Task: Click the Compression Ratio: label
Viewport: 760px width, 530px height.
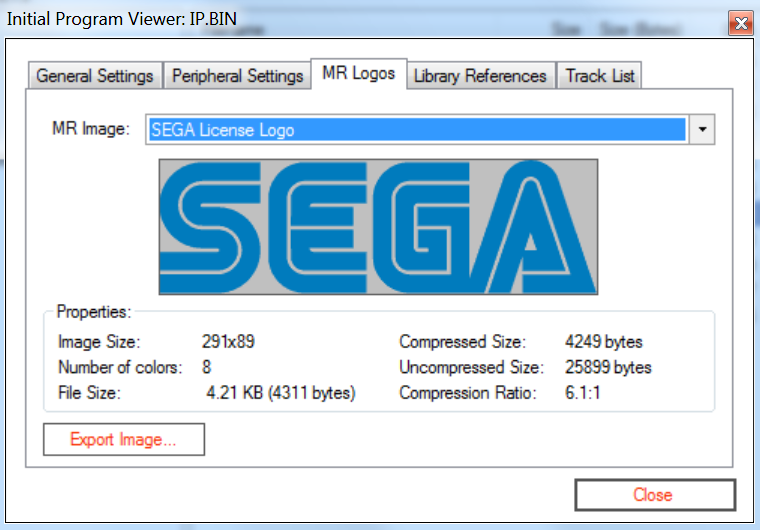Action: 468,392
